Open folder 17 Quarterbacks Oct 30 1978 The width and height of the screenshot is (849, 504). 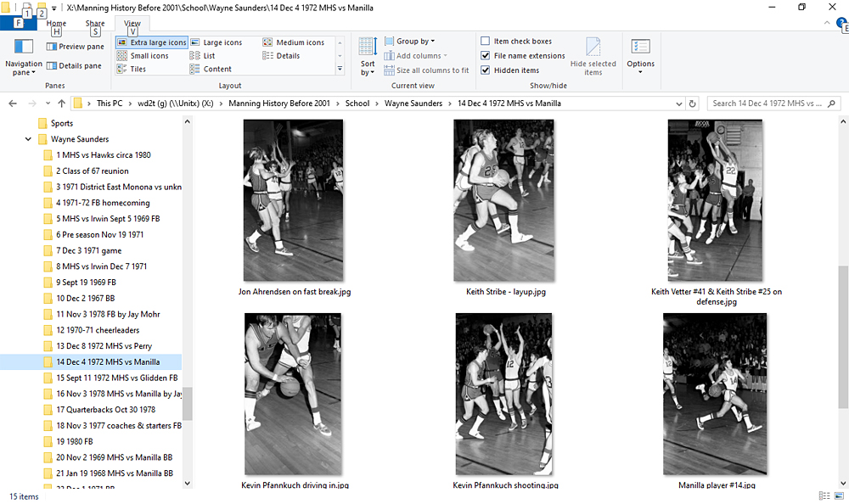99,410
